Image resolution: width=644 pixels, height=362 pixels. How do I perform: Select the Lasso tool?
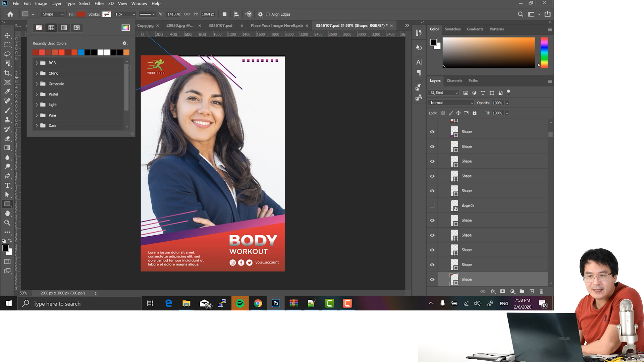pyautogui.click(x=7, y=54)
